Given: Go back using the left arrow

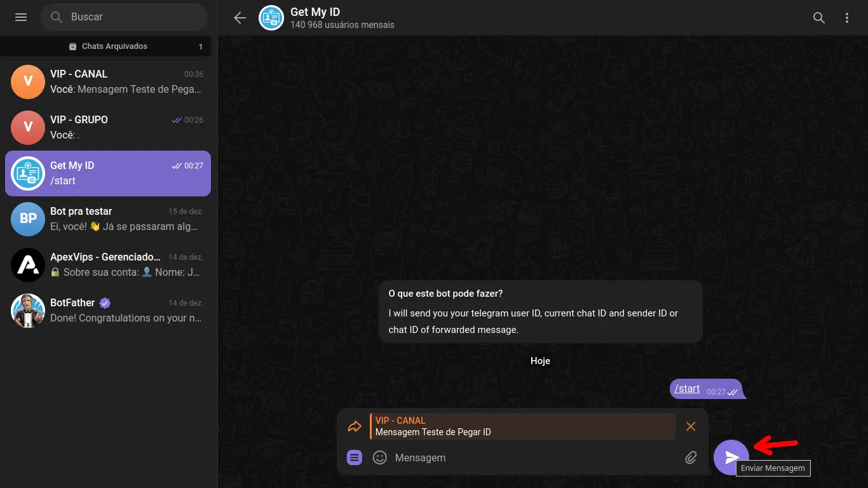Looking at the screenshot, I should tap(240, 18).
